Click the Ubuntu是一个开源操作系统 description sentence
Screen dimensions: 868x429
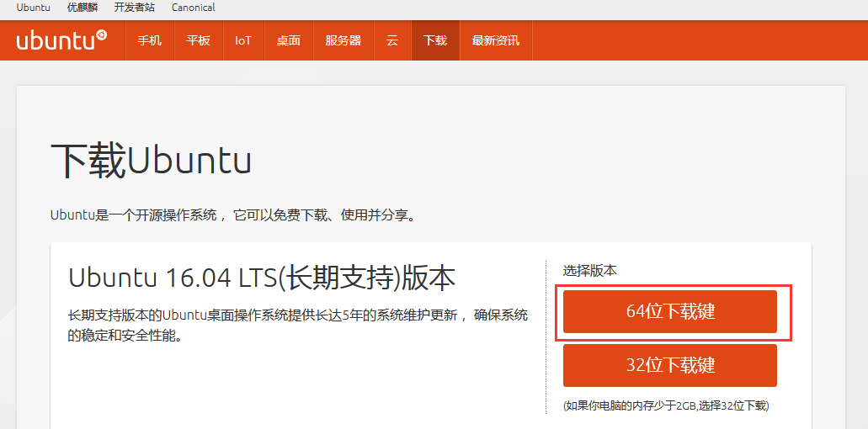pos(233,215)
